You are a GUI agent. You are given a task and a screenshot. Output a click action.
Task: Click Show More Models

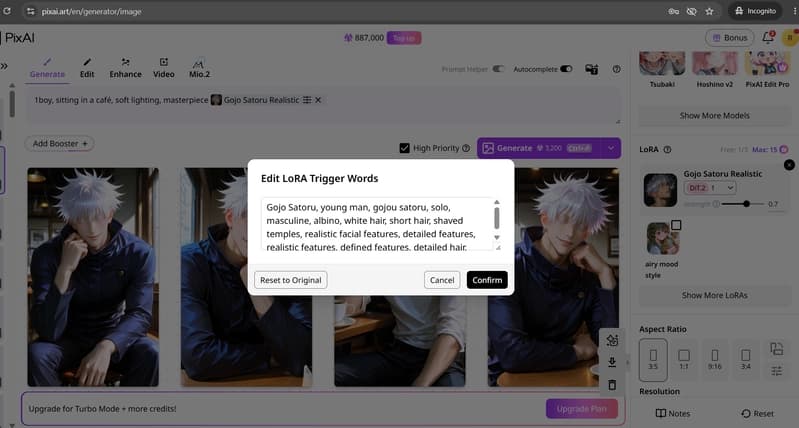tap(714, 116)
